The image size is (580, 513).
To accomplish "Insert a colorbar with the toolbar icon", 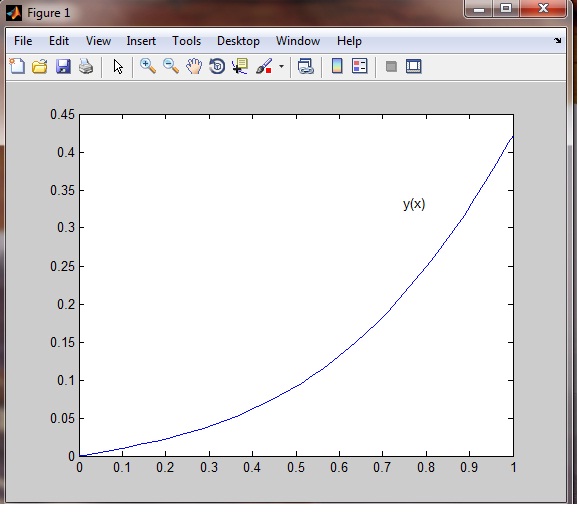I will (x=337, y=66).
